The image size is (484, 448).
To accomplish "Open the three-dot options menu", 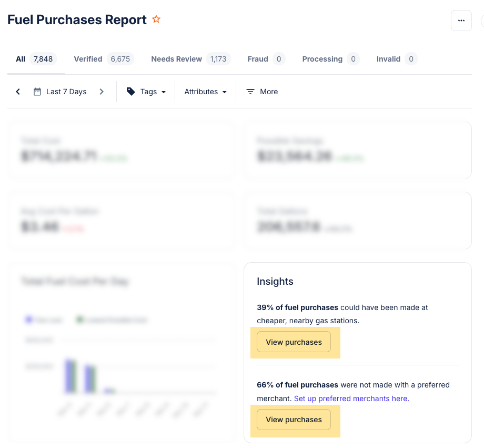I will [x=461, y=21].
